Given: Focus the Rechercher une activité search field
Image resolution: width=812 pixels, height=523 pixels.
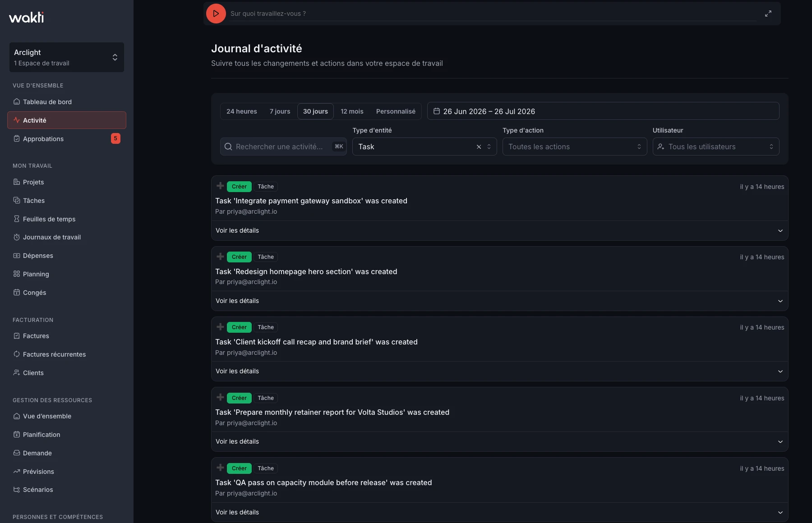Looking at the screenshot, I should click(283, 147).
